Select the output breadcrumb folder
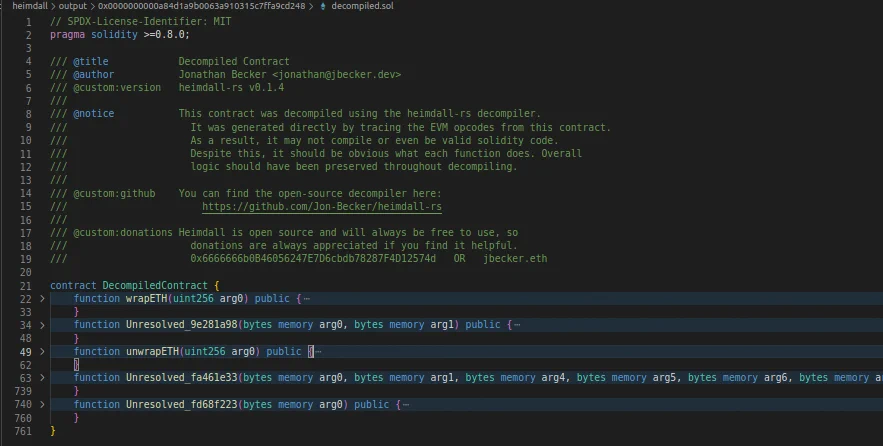The height and width of the screenshot is (446, 883). (x=73, y=6)
